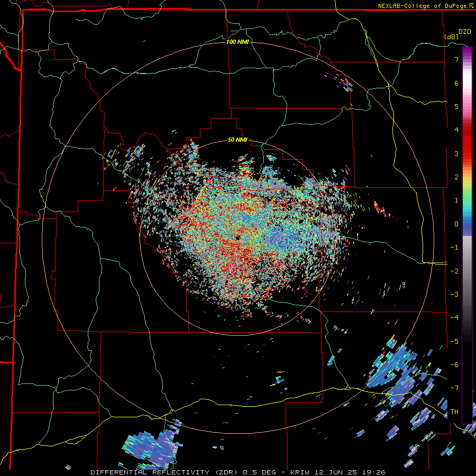Click the -1 value on color scale
The image size is (476, 476).
click(x=454, y=248)
